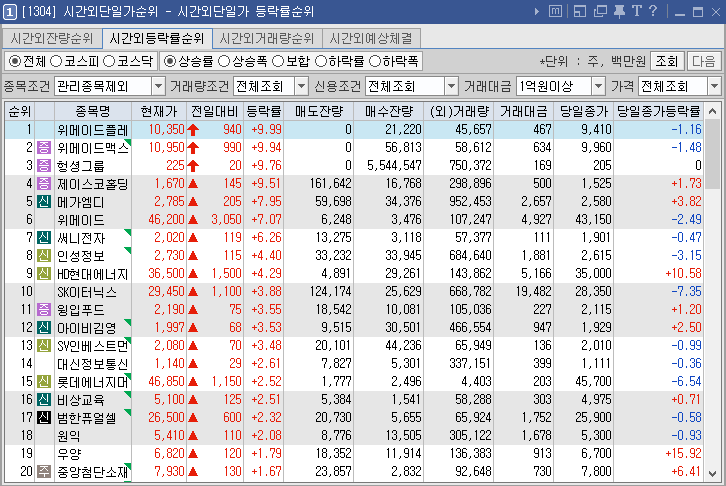Select stock name 위메이드플레
Screen dimensions: 726x486
[93, 130]
